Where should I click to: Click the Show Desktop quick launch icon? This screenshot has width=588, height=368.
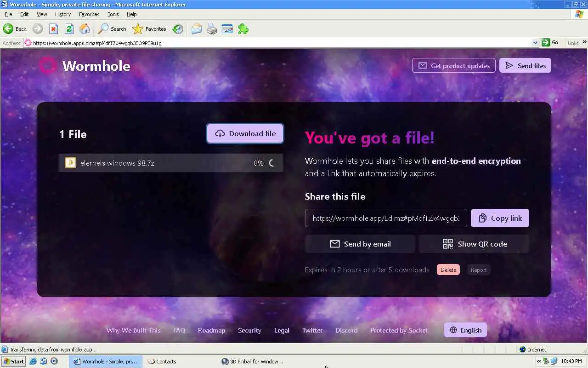point(44,361)
